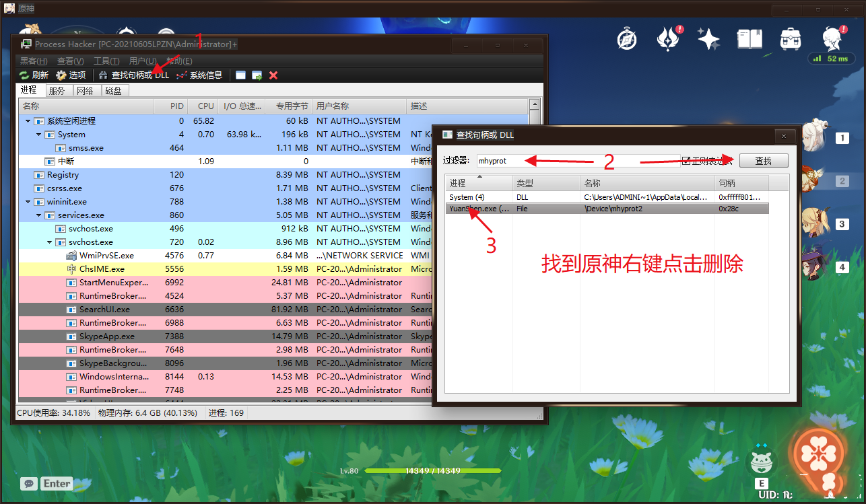Click the 刷新 refresh toolbar button

(34, 75)
